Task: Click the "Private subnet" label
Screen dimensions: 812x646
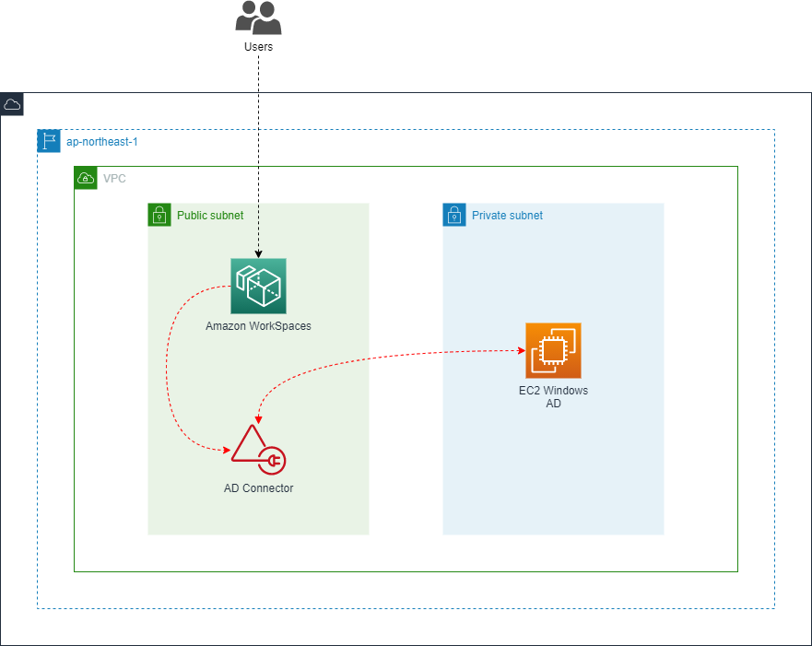Action: pos(507,216)
